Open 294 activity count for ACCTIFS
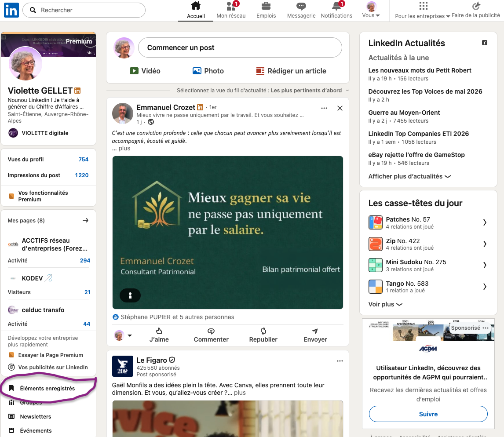504x437 pixels. click(85, 261)
